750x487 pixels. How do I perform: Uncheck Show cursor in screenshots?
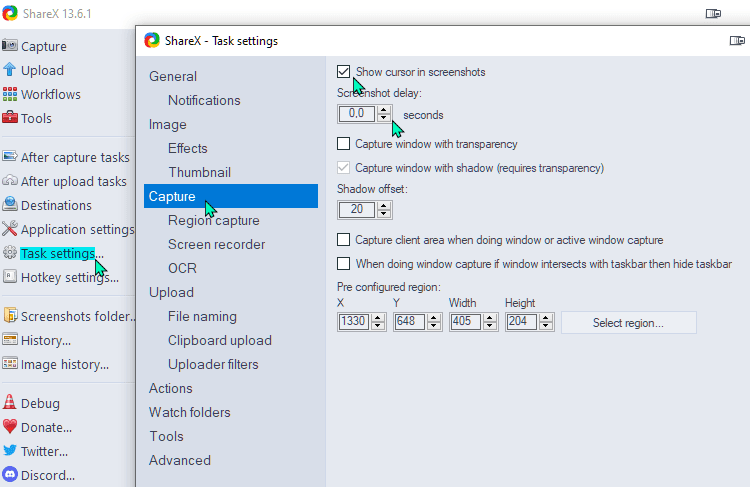pos(343,72)
